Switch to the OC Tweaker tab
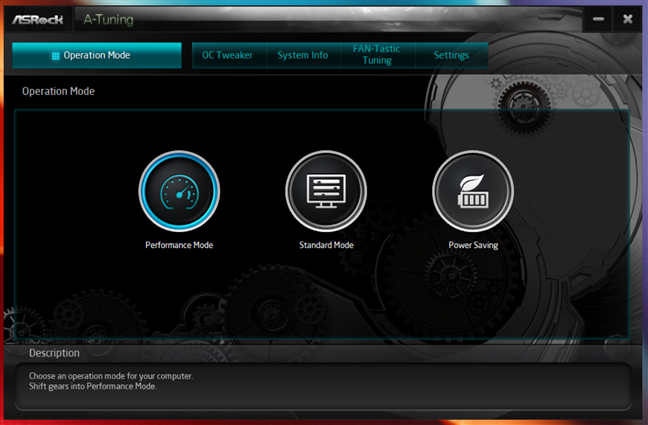 pyautogui.click(x=228, y=56)
